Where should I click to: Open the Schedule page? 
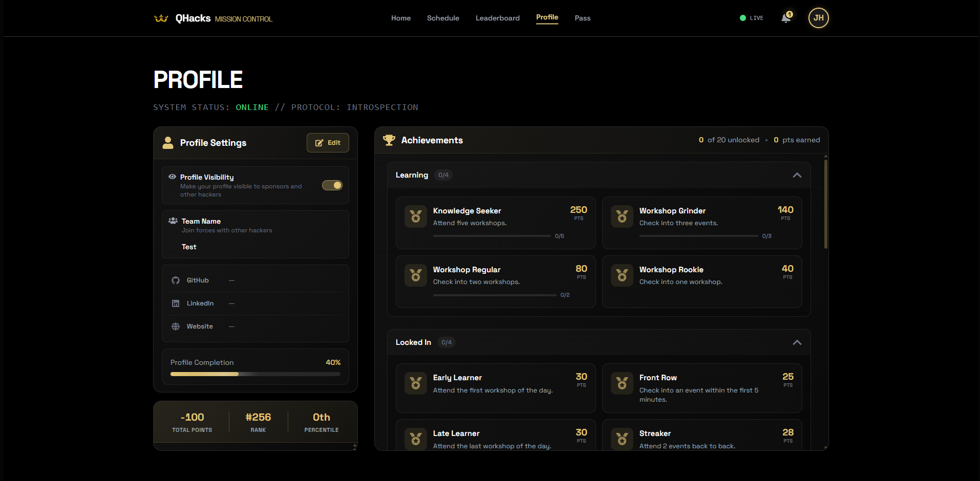click(443, 18)
